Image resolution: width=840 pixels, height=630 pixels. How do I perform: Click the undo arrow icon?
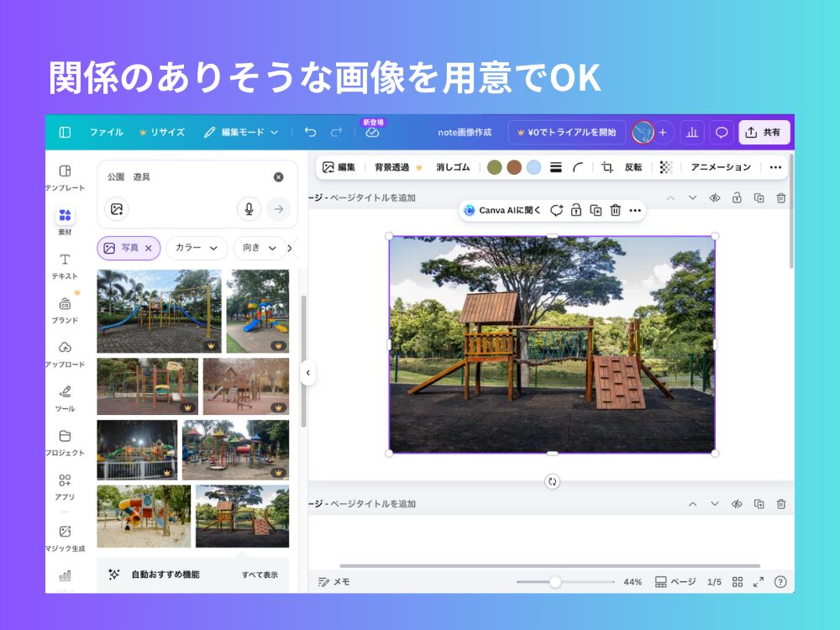(310, 133)
